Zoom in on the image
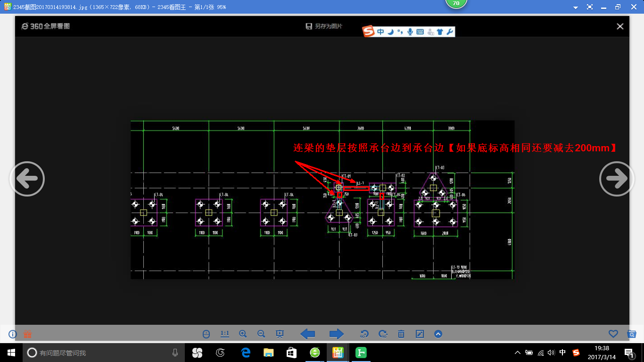The width and height of the screenshot is (644, 362). click(x=243, y=334)
